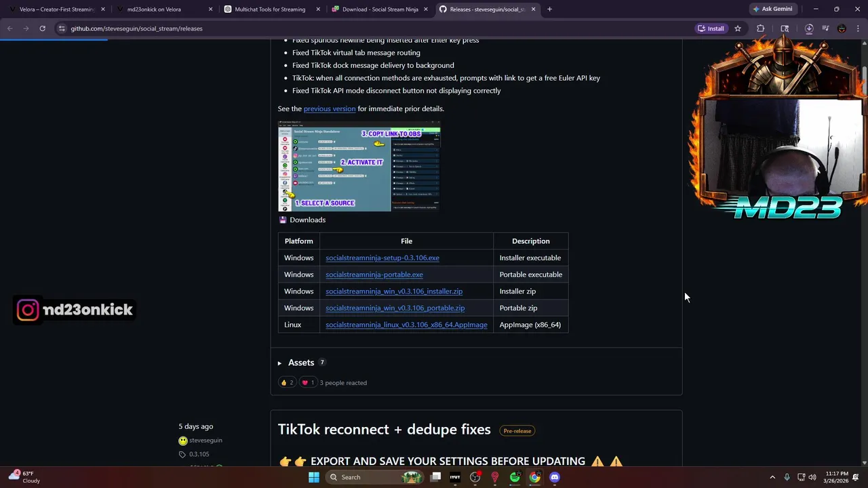Open Spotify from the taskbar

(x=515, y=477)
